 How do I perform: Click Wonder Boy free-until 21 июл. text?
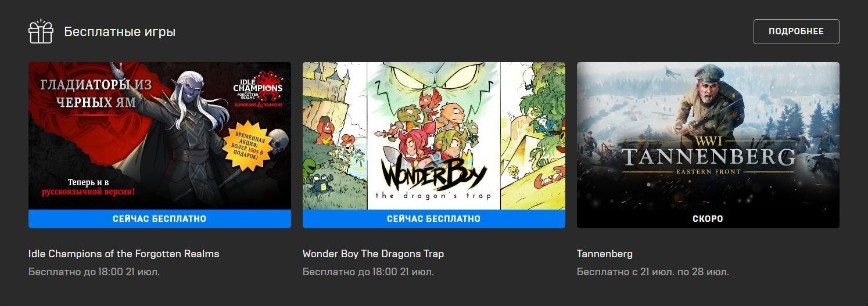tap(368, 272)
